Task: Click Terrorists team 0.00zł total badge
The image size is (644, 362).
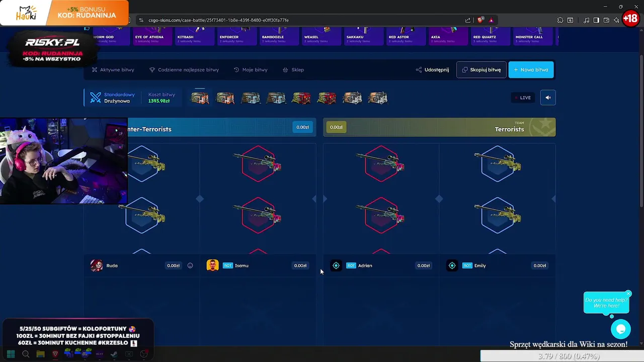Action: pos(336,127)
